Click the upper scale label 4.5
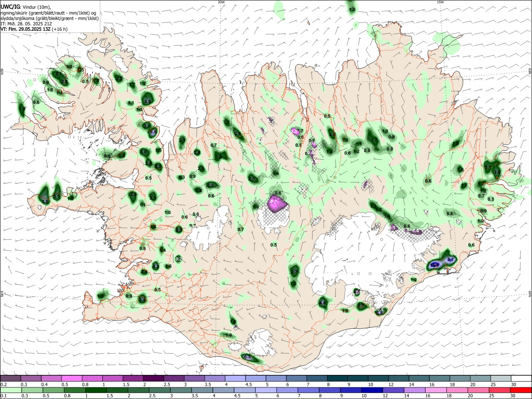This screenshot has height=399, width=532. coord(249,384)
